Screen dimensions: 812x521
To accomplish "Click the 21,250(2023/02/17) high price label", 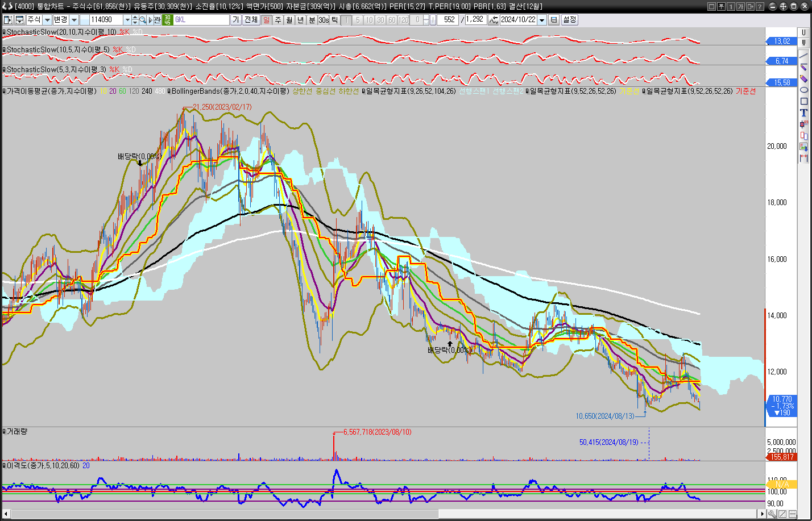I will click(x=222, y=107).
